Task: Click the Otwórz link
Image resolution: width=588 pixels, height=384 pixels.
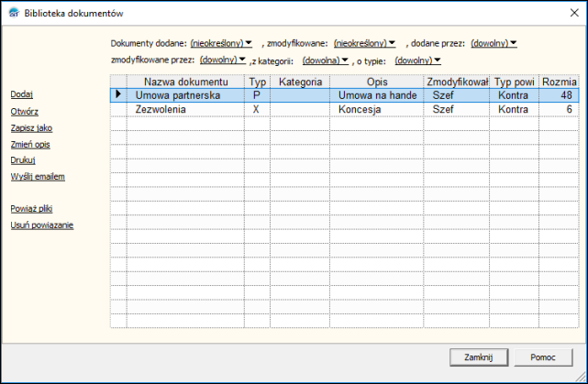Action: coord(25,112)
